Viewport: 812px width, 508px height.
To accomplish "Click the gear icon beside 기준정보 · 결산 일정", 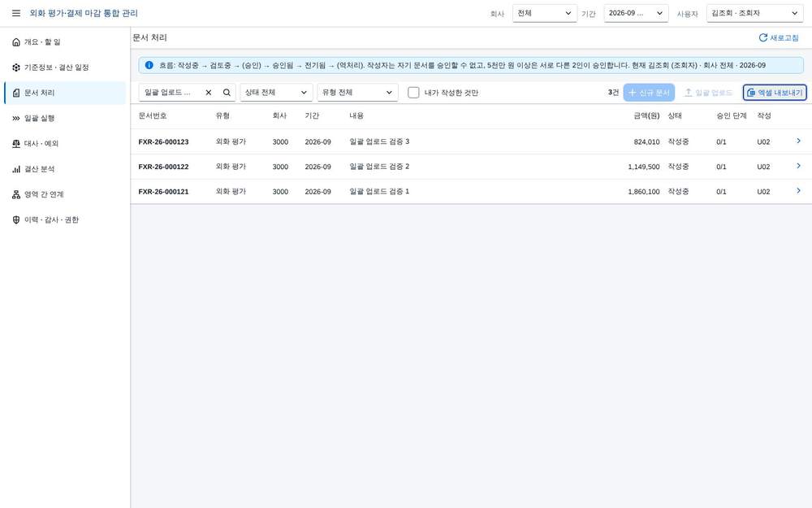I will point(16,67).
